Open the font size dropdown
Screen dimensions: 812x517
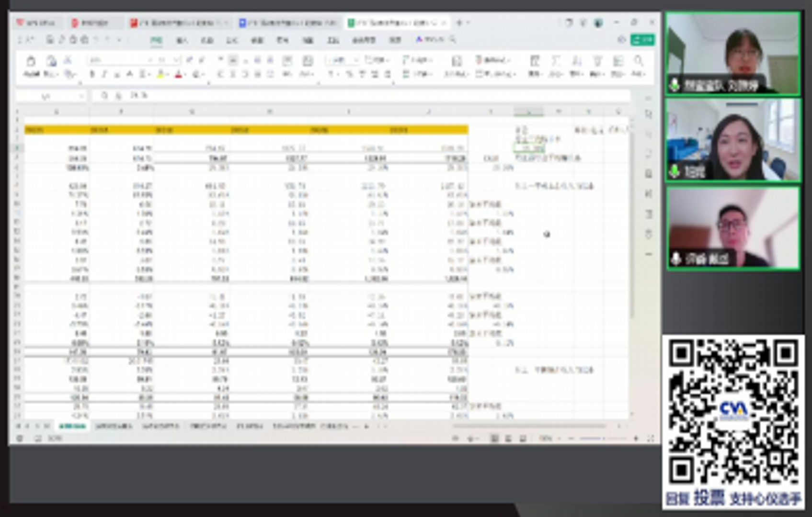click(x=176, y=60)
